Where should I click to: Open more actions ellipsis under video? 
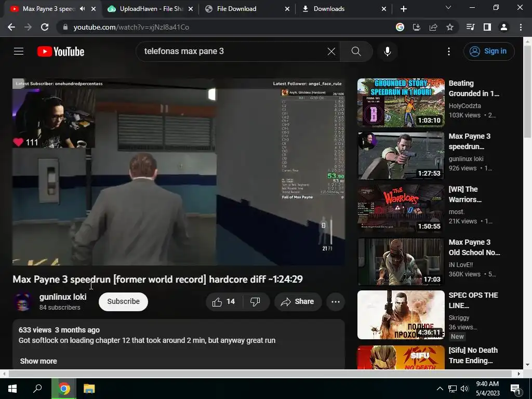click(x=336, y=302)
